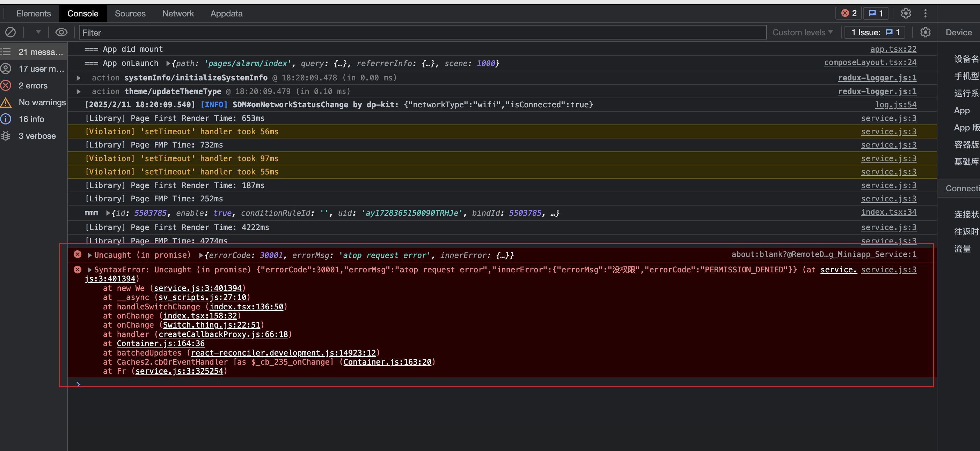
Task: Switch to the Console tab
Action: 82,13
